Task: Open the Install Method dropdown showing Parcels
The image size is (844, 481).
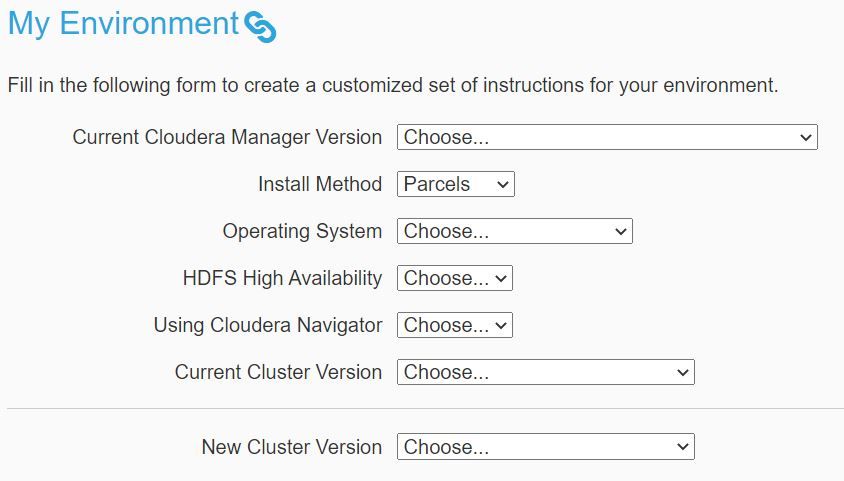Action: coord(455,184)
